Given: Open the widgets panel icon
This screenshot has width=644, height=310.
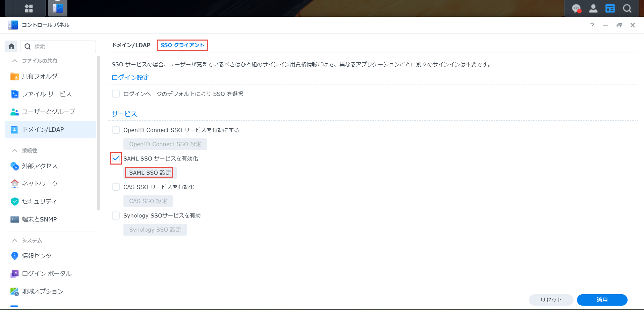Looking at the screenshot, I should pos(610,8).
